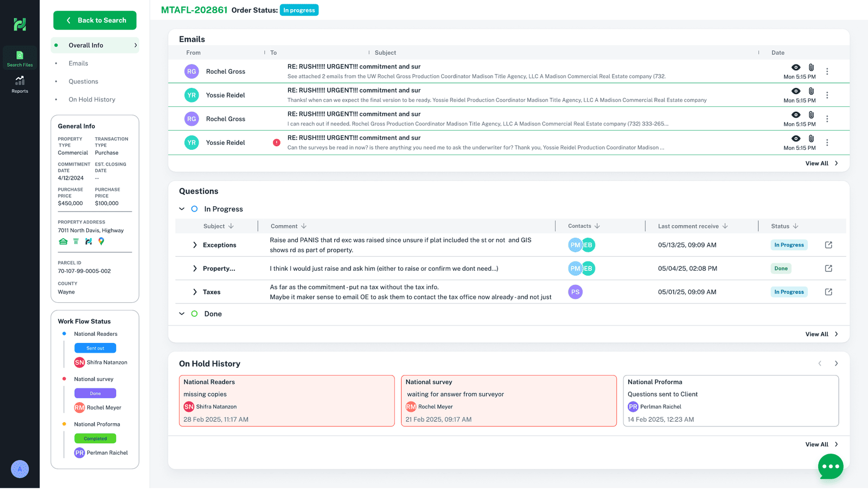Click the RG avatar of first email
The width and height of the screenshot is (868, 490).
pyautogui.click(x=192, y=71)
